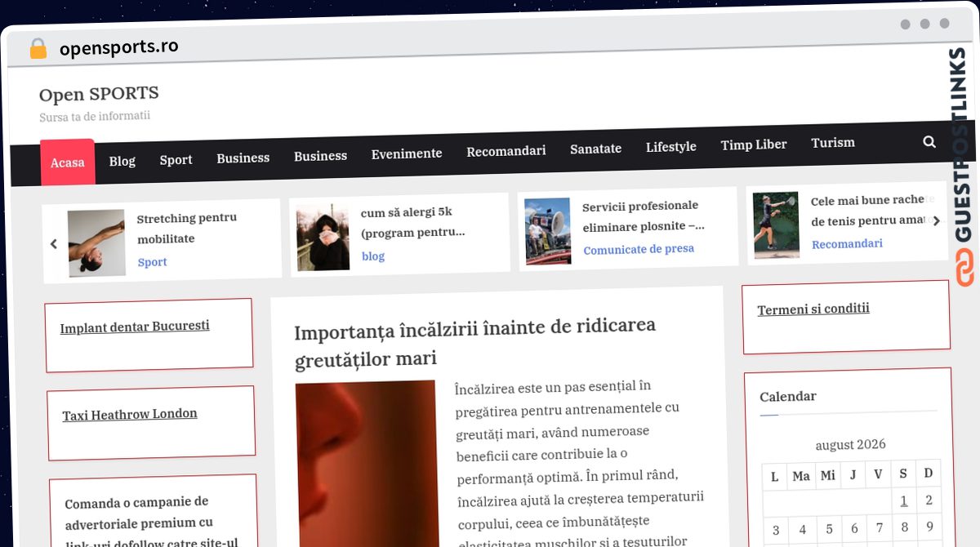Click the 'Sursa ta de informatii' tagline
The width and height of the screenshot is (980, 547).
click(95, 117)
